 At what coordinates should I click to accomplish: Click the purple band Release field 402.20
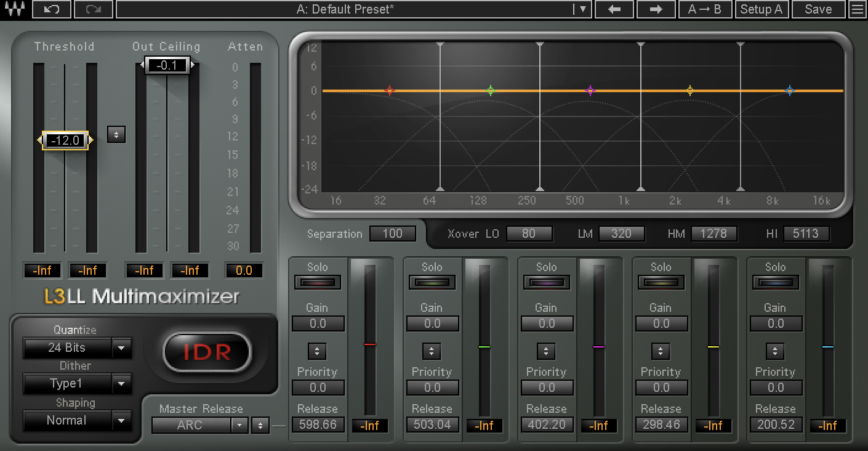[x=547, y=425]
